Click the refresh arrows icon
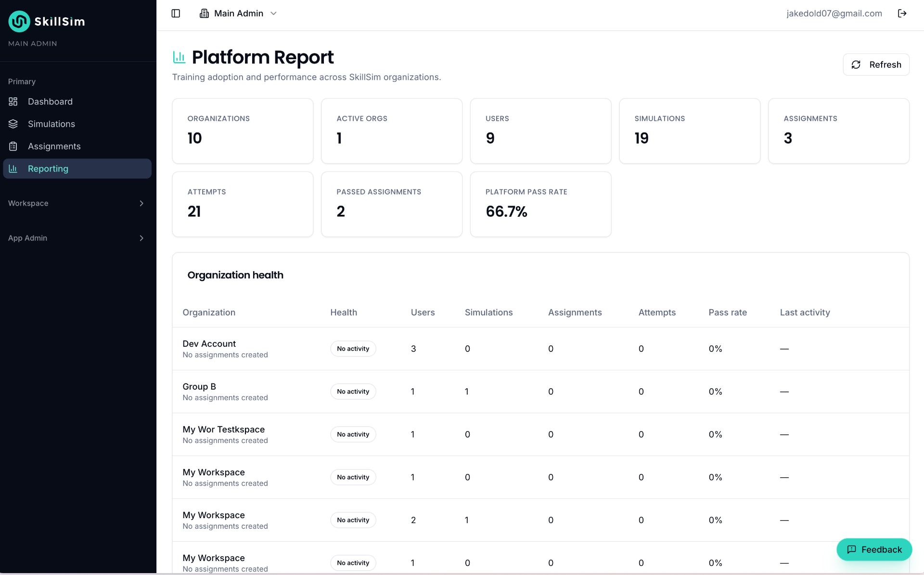Image resolution: width=924 pixels, height=575 pixels. coord(856,65)
